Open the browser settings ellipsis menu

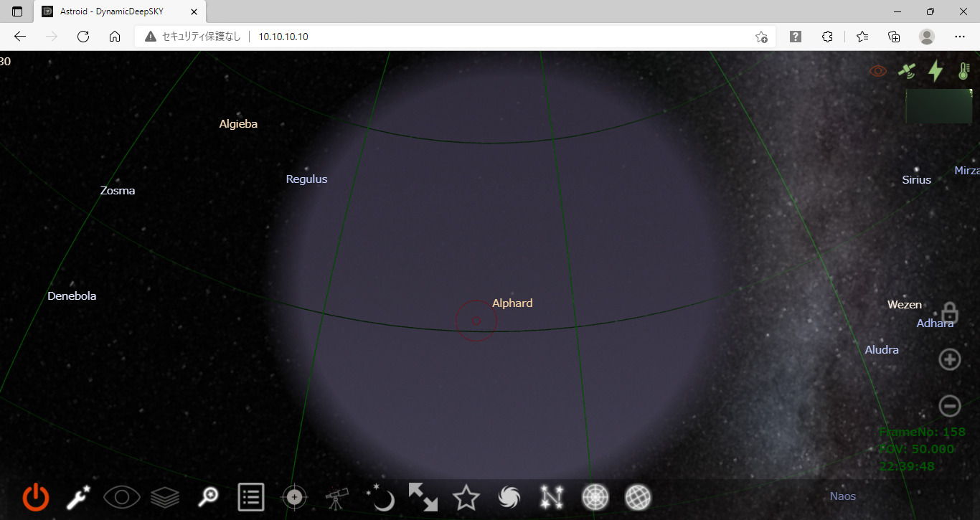coord(960,37)
